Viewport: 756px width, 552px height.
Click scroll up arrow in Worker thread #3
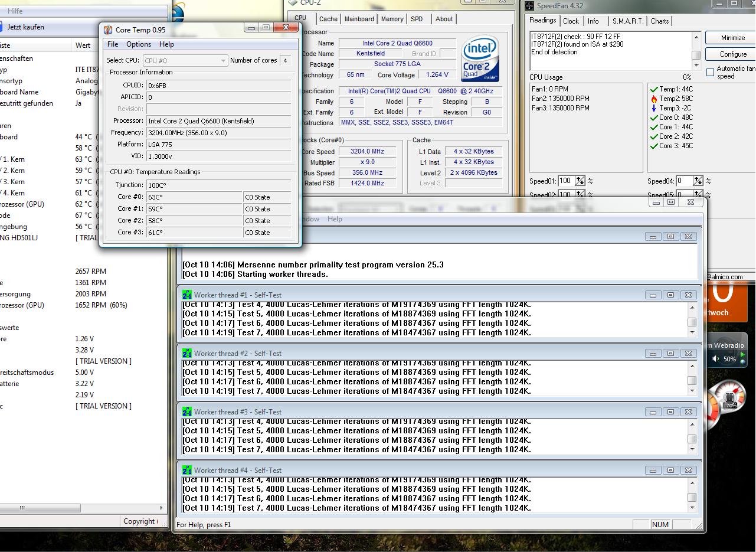(x=692, y=424)
